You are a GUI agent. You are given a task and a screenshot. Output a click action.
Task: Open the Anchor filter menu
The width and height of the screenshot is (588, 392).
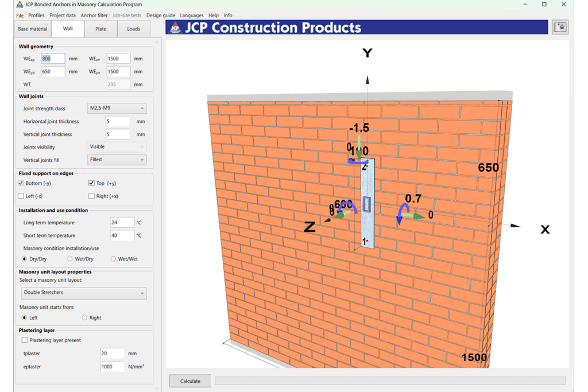(94, 15)
